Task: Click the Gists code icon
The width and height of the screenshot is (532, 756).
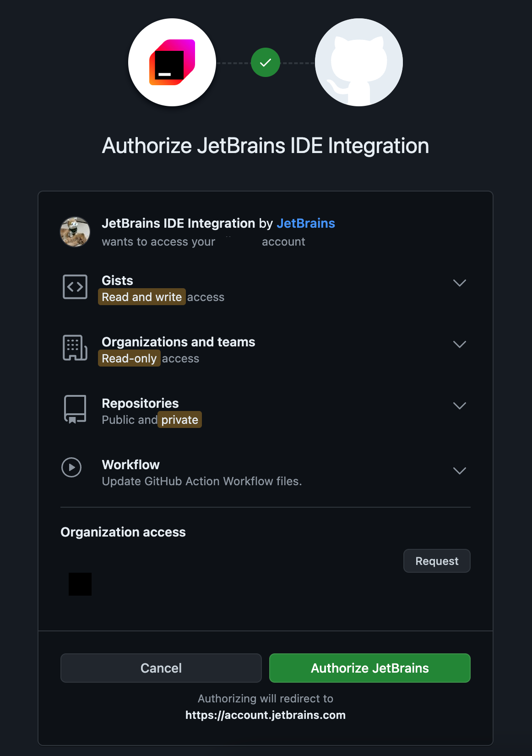Action: [75, 287]
